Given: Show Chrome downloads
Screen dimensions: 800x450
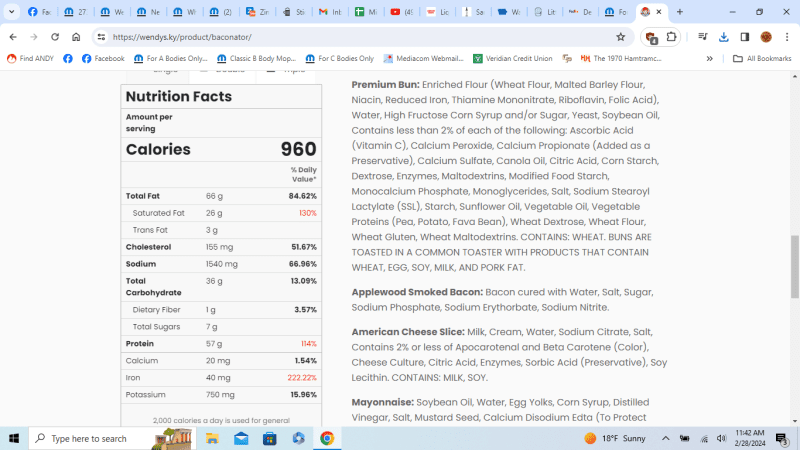Looking at the screenshot, I should point(724,37).
